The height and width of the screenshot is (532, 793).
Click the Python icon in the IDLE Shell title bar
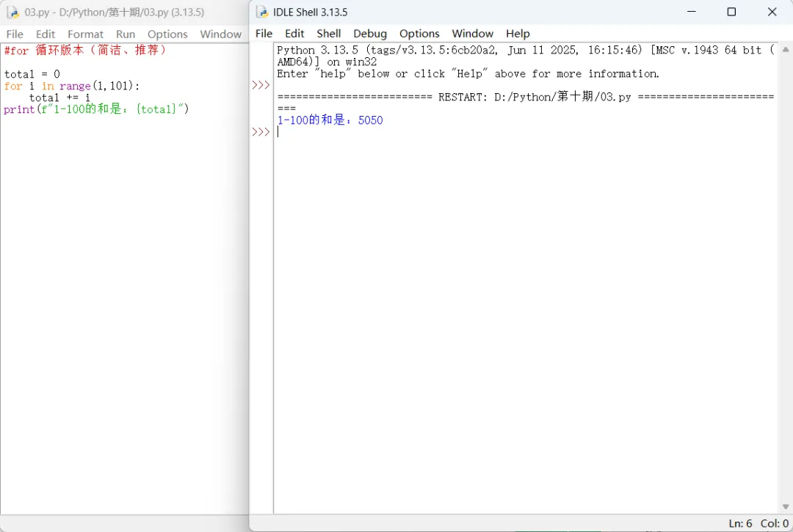point(262,12)
